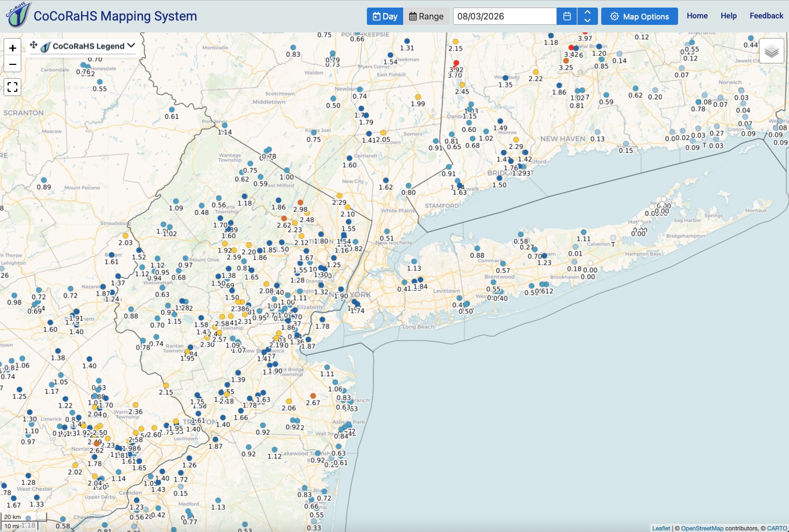Select the yellow 2.15 station marker
This screenshot has height=532, width=789.
456,42
